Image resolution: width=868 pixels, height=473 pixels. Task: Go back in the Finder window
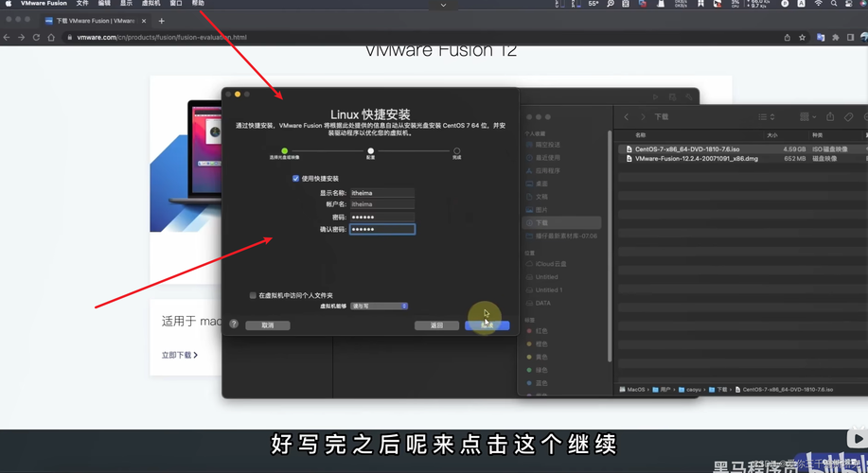click(626, 116)
